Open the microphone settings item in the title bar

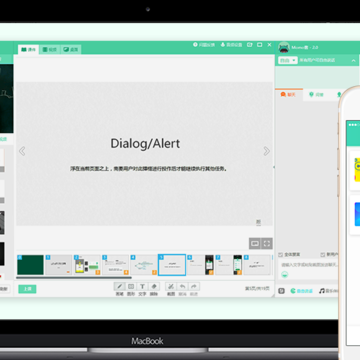[231, 45]
